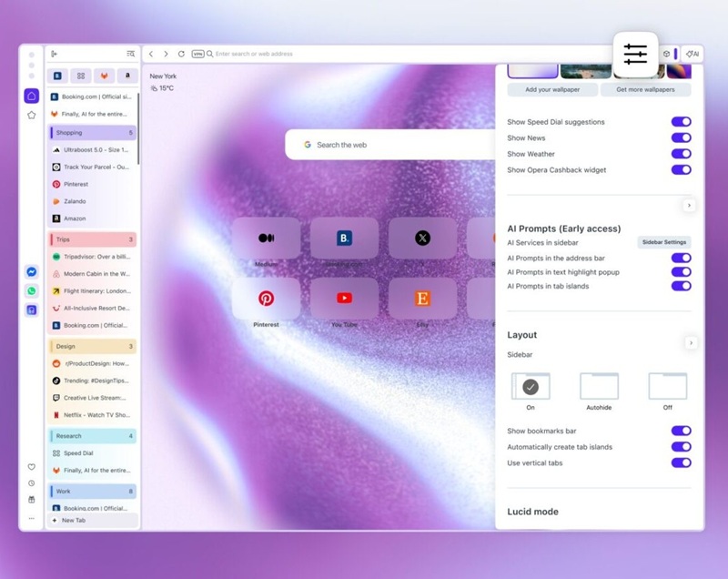728x579 pixels.
Task: Collapse the Shopping tab island
Action: coord(92,133)
